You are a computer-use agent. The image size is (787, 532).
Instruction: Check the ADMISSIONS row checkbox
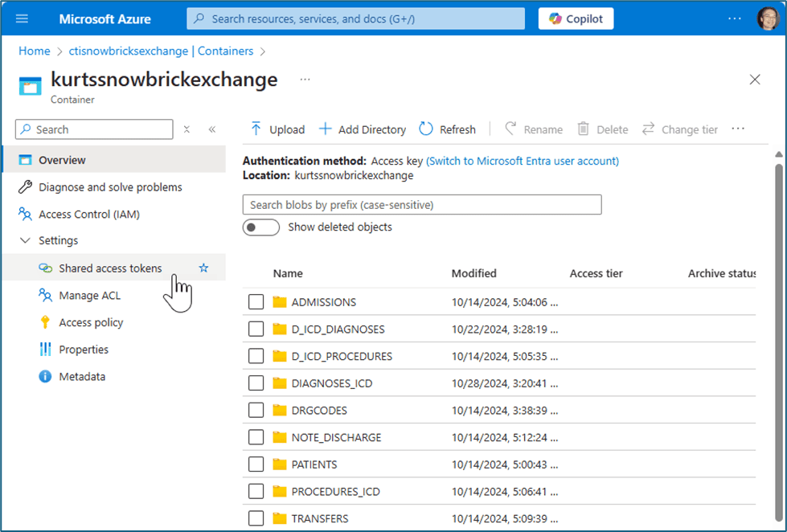pyautogui.click(x=256, y=302)
